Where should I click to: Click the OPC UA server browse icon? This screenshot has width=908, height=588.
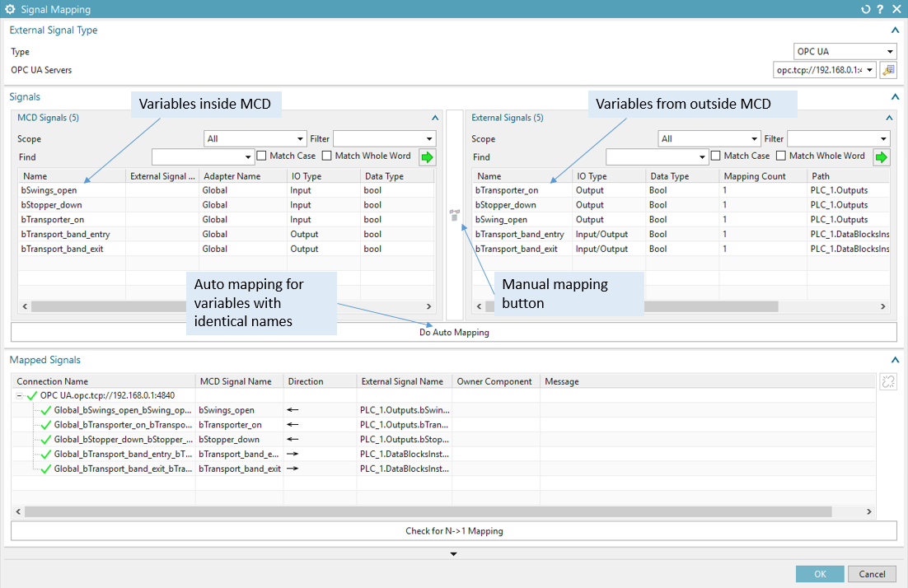(888, 71)
